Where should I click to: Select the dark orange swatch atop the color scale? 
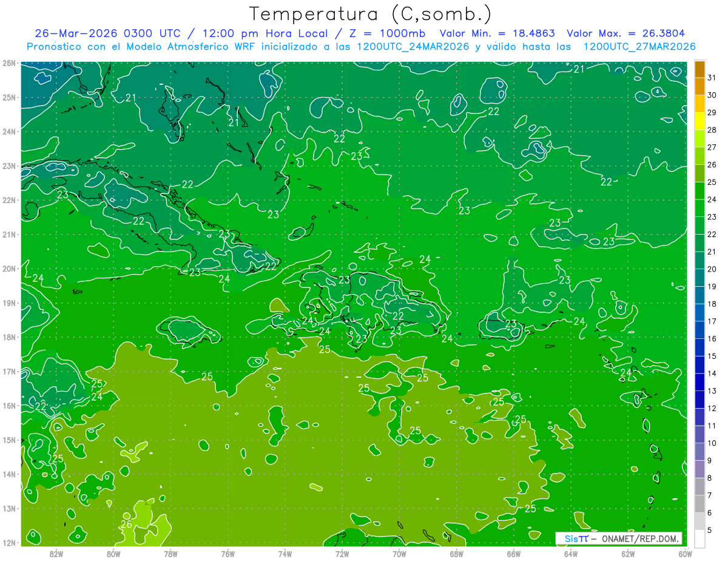click(699, 69)
